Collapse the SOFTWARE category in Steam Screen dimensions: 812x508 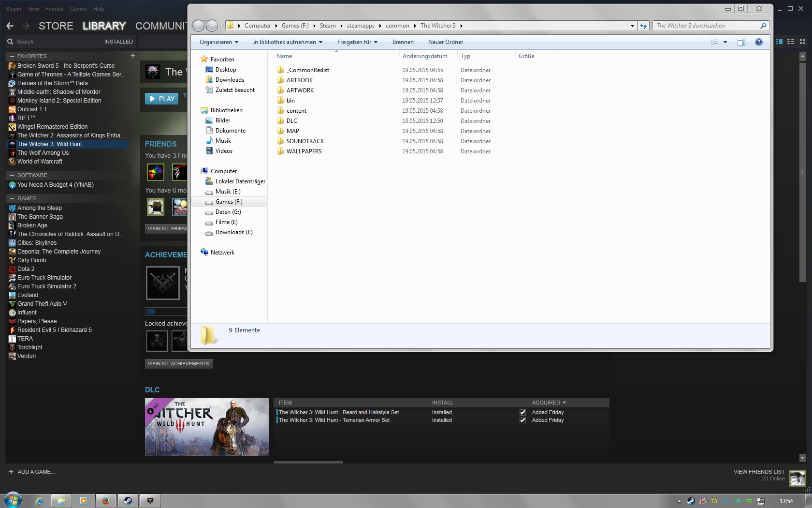(12, 175)
